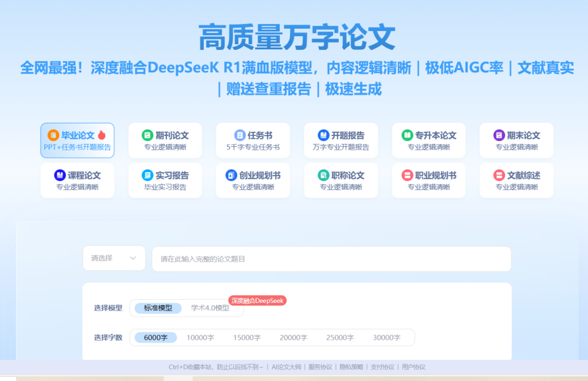Click the red 职业规划书 icon

pos(407,175)
